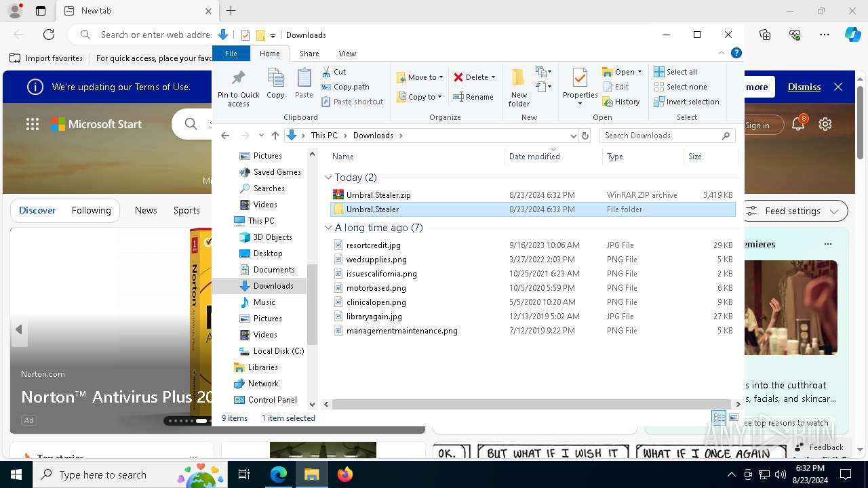The image size is (868, 488).
Task: Open Move to dropdown
Action: [x=420, y=77]
